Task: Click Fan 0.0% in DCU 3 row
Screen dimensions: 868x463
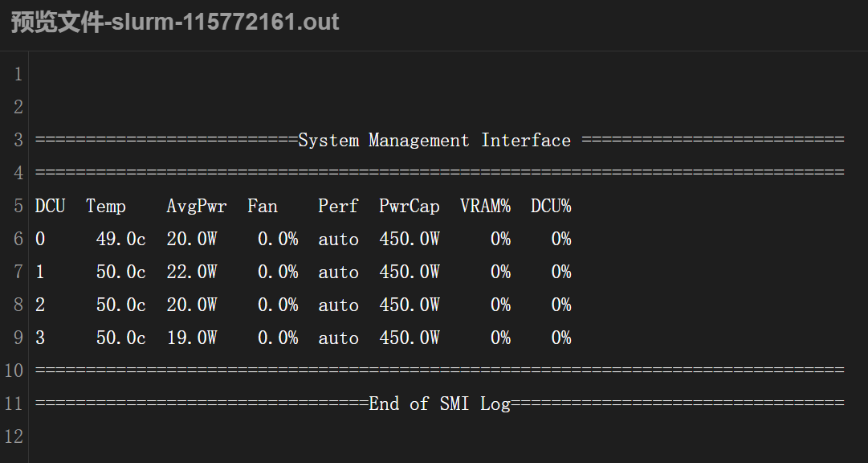Action: [278, 338]
